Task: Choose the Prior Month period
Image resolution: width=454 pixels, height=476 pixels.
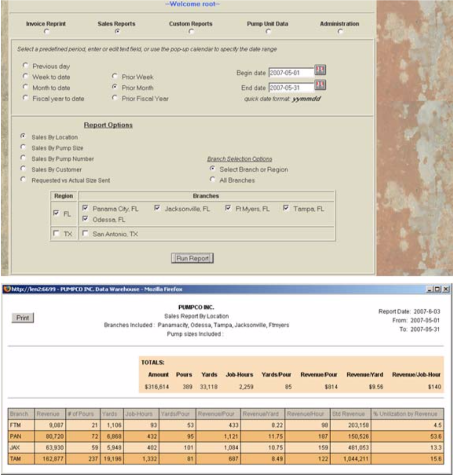Action: (114, 87)
